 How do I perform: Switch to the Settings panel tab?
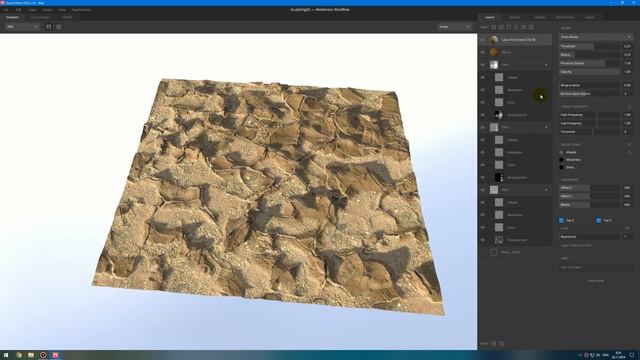point(514,18)
